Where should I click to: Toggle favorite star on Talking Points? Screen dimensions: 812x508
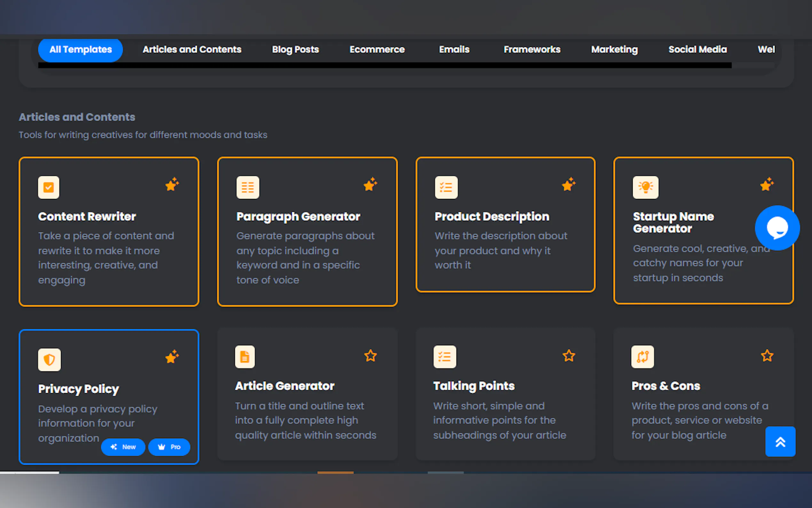569,355
